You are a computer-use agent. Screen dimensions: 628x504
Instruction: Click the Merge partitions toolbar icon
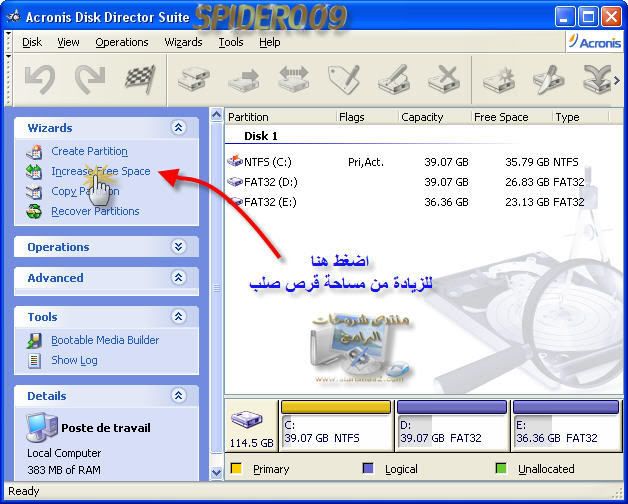(x=597, y=79)
